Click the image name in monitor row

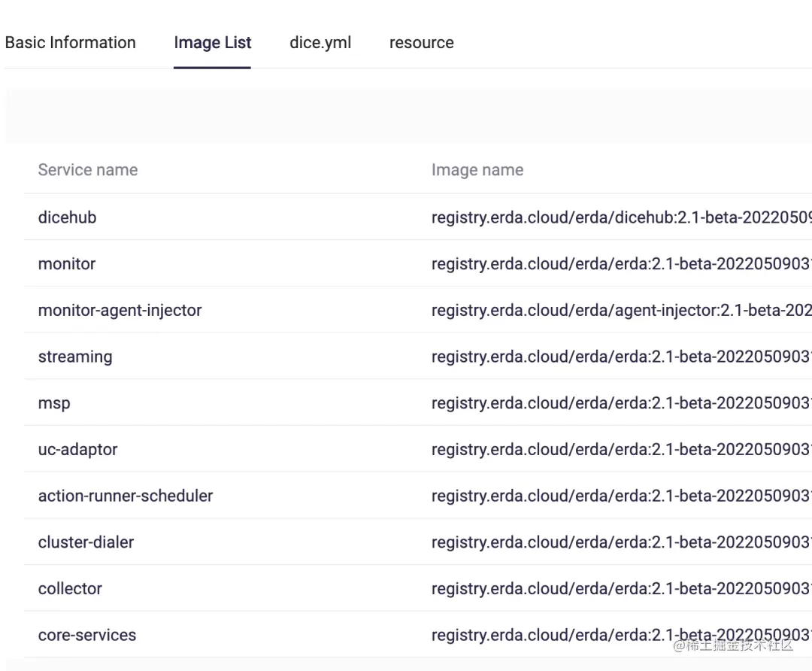tap(622, 264)
